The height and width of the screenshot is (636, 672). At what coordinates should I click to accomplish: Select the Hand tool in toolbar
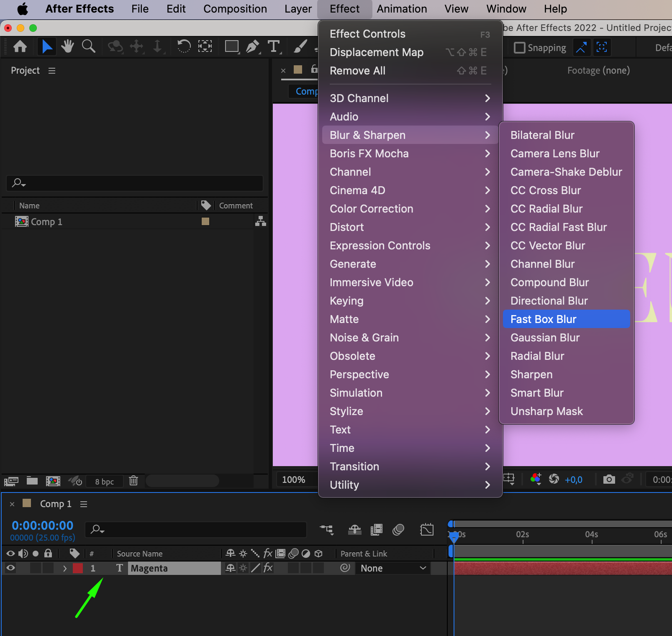[x=67, y=46]
